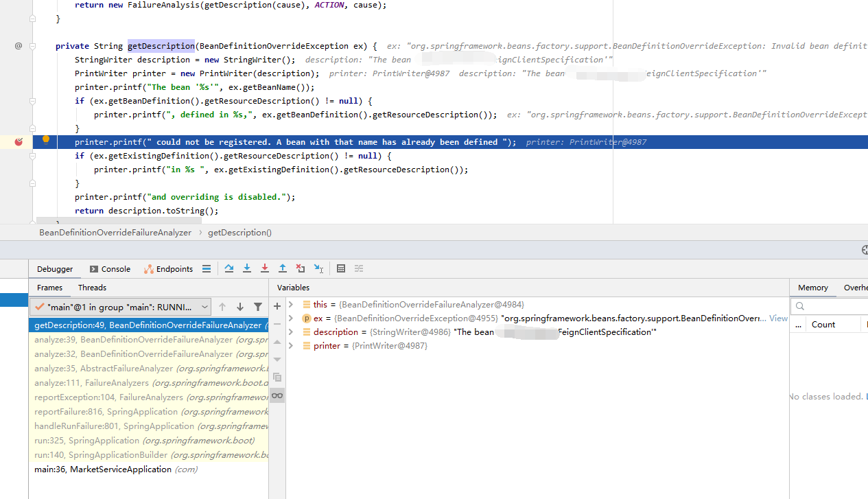Click the Step Over debugger icon

(229, 268)
